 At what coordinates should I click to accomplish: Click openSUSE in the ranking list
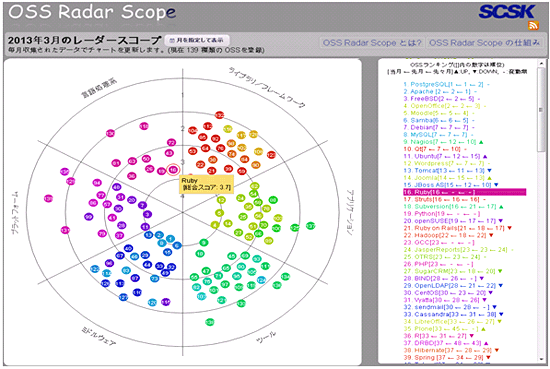coord(453,221)
